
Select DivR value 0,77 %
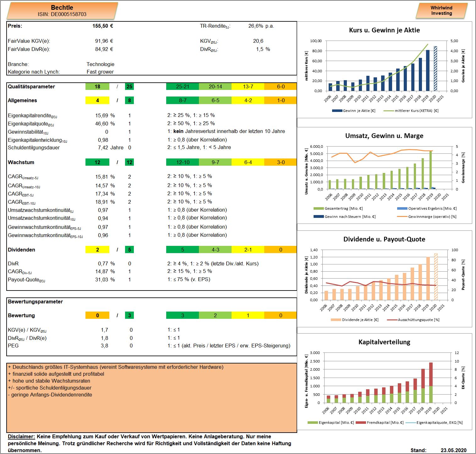coord(106,263)
